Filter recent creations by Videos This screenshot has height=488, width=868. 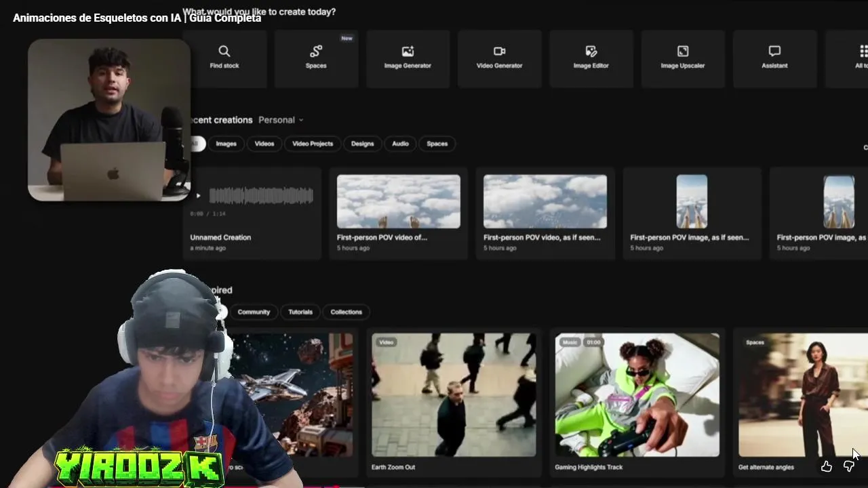click(264, 144)
